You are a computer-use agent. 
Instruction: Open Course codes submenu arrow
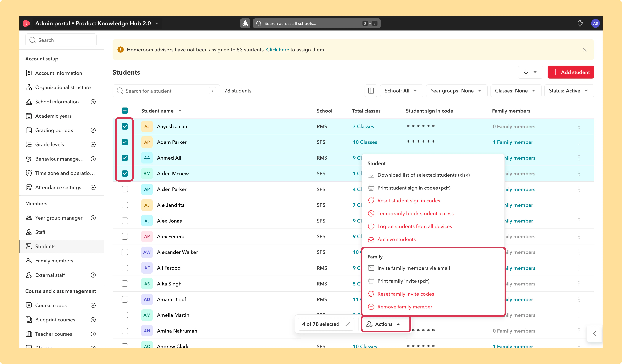[93, 305]
